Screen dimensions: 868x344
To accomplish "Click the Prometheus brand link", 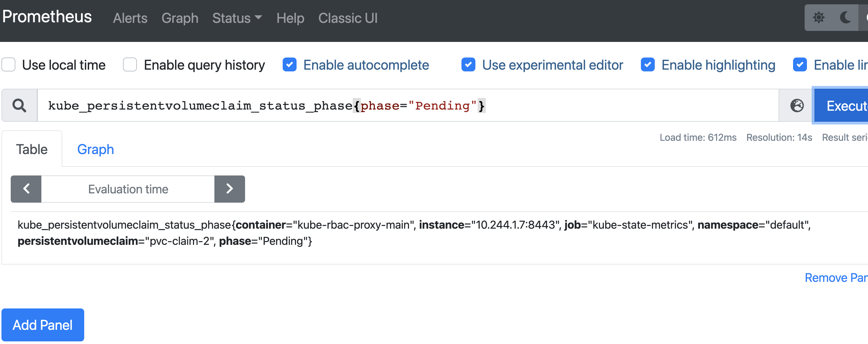I will (47, 16).
